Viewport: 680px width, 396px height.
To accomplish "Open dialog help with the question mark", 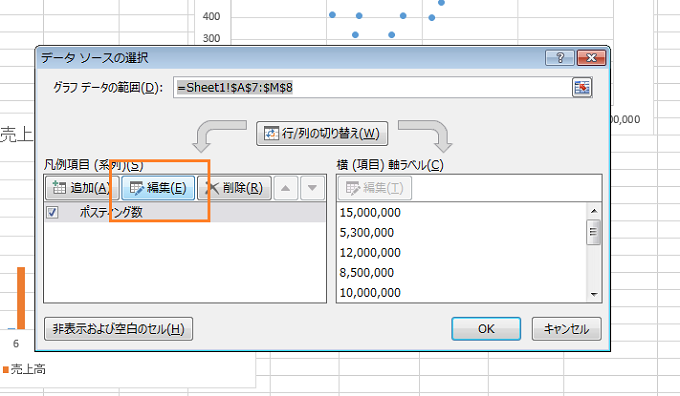I will coord(560,58).
